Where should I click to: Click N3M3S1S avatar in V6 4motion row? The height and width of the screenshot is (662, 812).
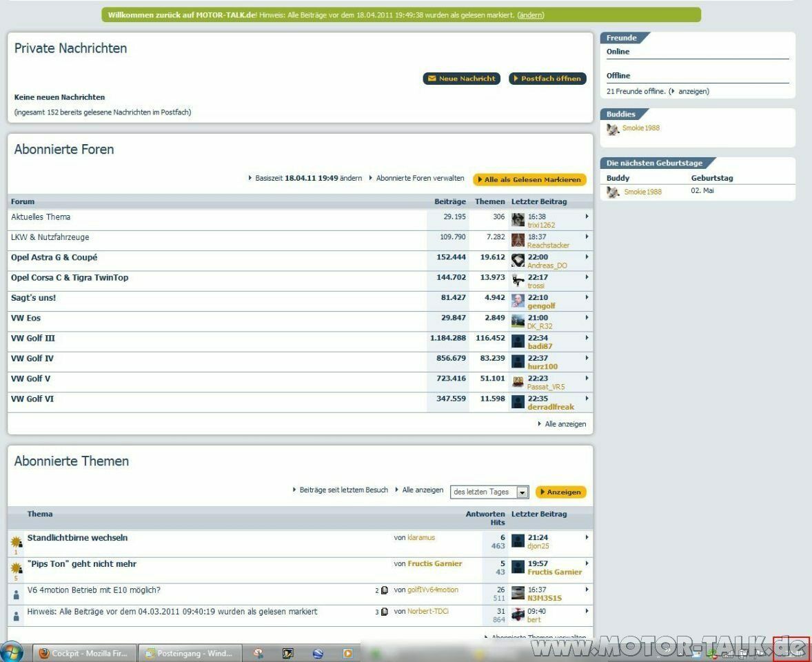(x=518, y=593)
